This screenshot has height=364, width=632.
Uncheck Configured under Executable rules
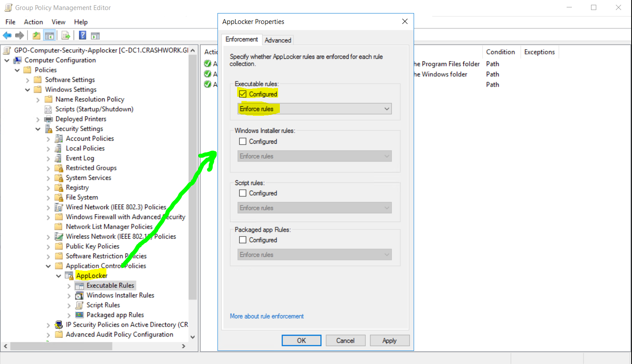point(243,94)
